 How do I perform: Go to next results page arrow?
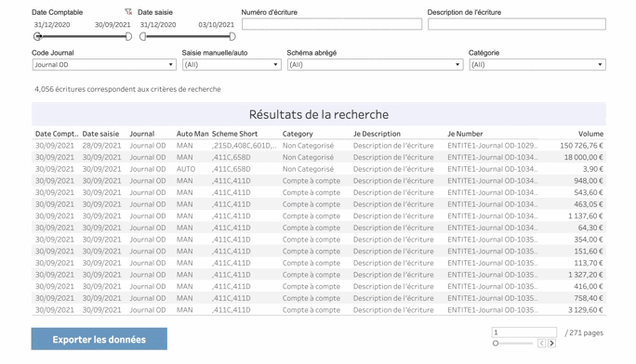(551, 344)
